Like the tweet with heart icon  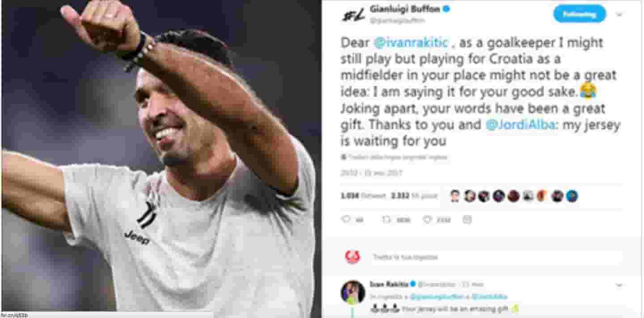[427, 219]
